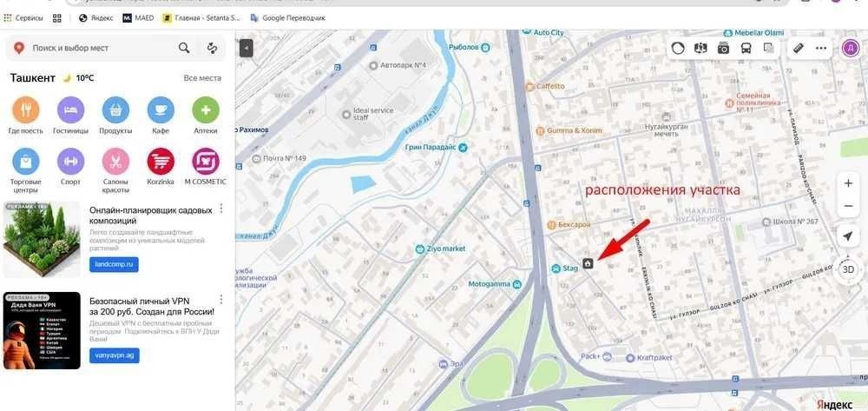The image size is (868, 411).
Task: Toggle public transport bus layer
Action: click(746, 48)
